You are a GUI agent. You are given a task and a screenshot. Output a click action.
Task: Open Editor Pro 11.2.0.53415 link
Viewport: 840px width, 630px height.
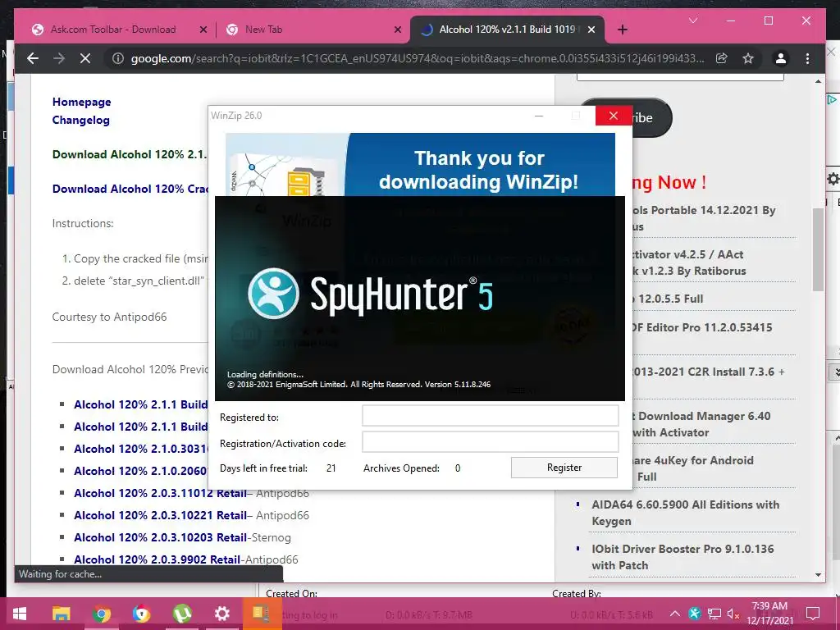pos(702,327)
